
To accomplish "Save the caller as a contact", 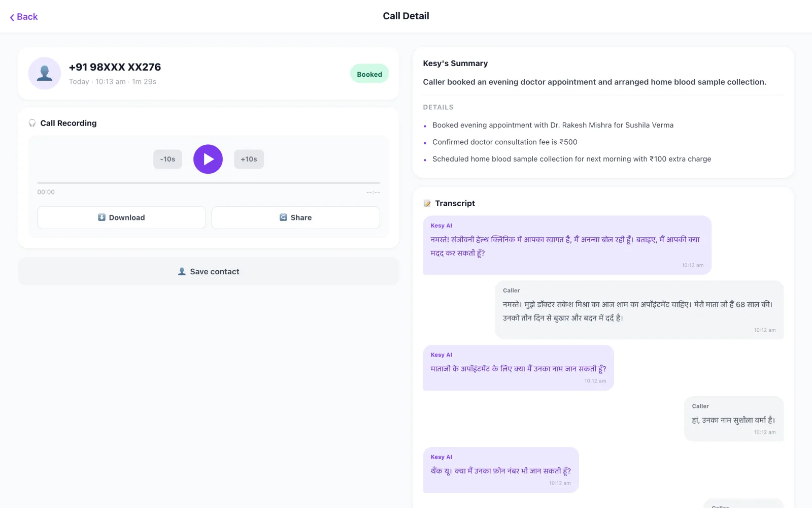I will click(x=209, y=271).
